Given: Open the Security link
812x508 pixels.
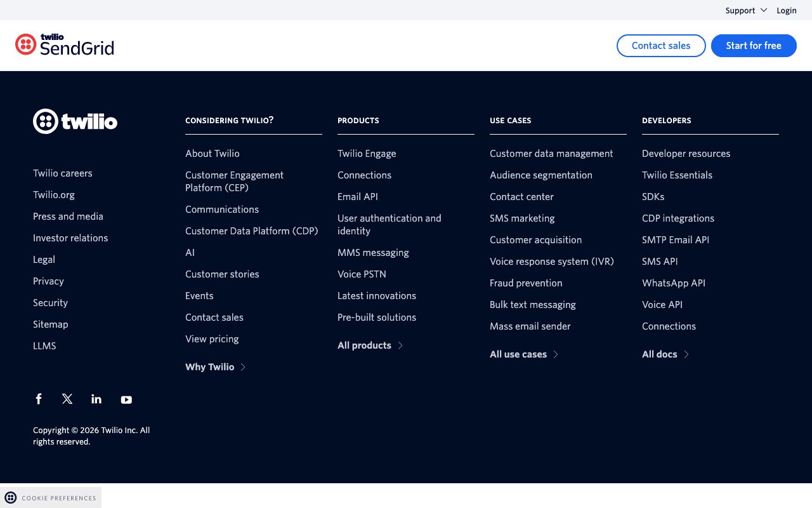Looking at the screenshot, I should click(50, 303).
